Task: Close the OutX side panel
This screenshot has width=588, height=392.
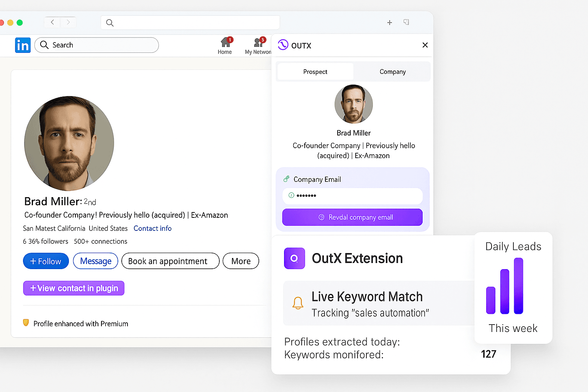Action: pos(425,45)
